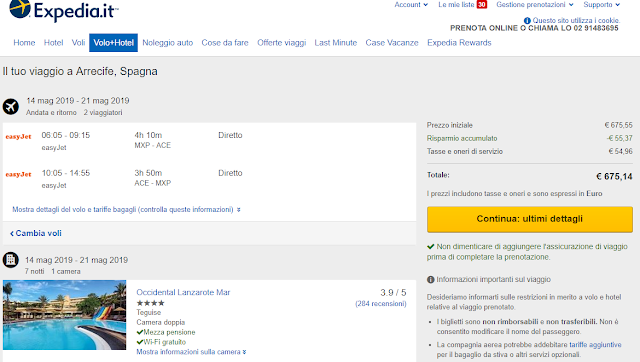Open the Offerte viaggi tab
This screenshot has width=640, height=362.
[282, 43]
